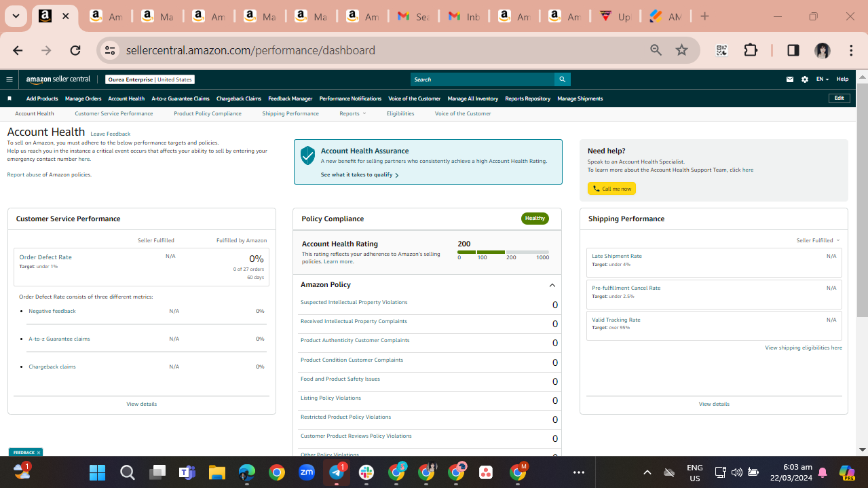Click the search magnifier button
This screenshot has width=868, height=488.
[562, 79]
